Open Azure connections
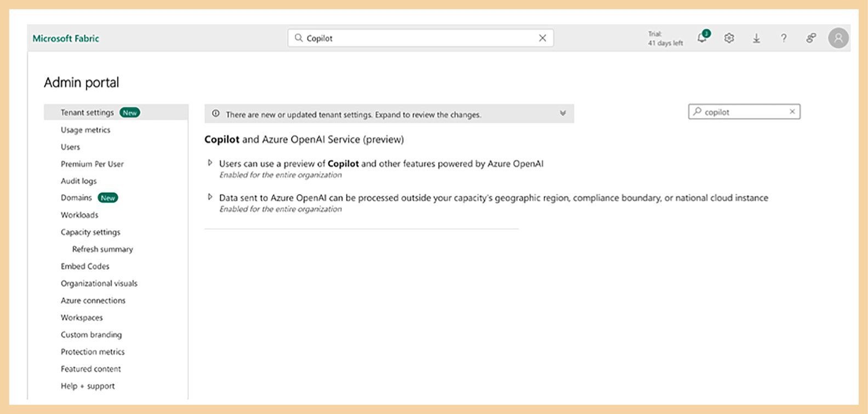 click(93, 300)
